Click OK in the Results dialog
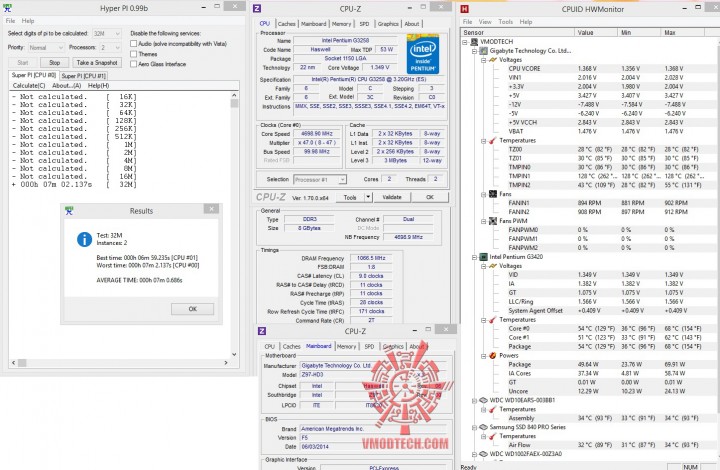The height and width of the screenshot is (470, 720). (x=192, y=309)
